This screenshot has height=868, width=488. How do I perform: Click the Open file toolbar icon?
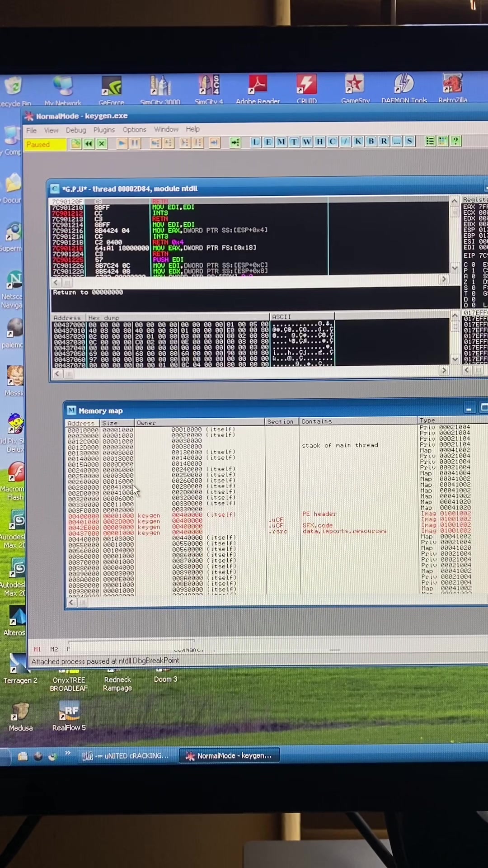point(76,143)
